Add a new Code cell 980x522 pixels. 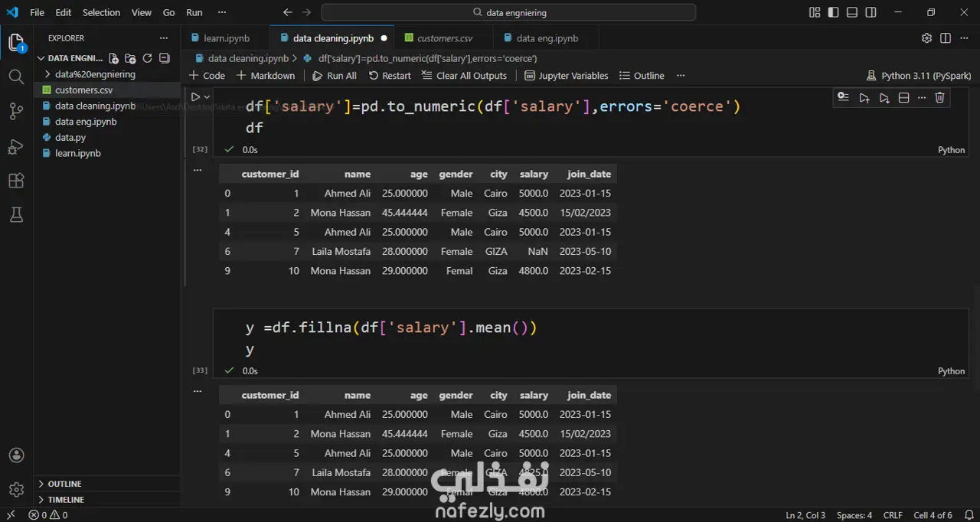[207, 76]
